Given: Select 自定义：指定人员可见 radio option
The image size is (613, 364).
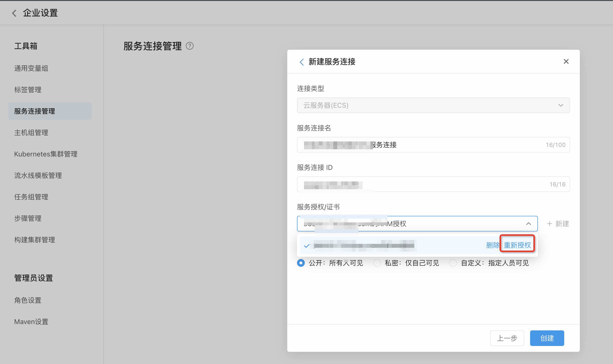Looking at the screenshot, I should point(453,263).
